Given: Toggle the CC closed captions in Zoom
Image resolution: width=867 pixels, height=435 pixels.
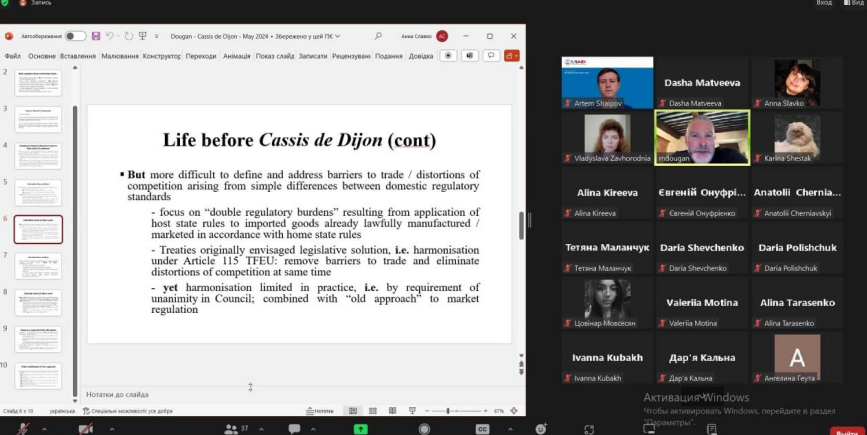Looking at the screenshot, I should point(482,429).
